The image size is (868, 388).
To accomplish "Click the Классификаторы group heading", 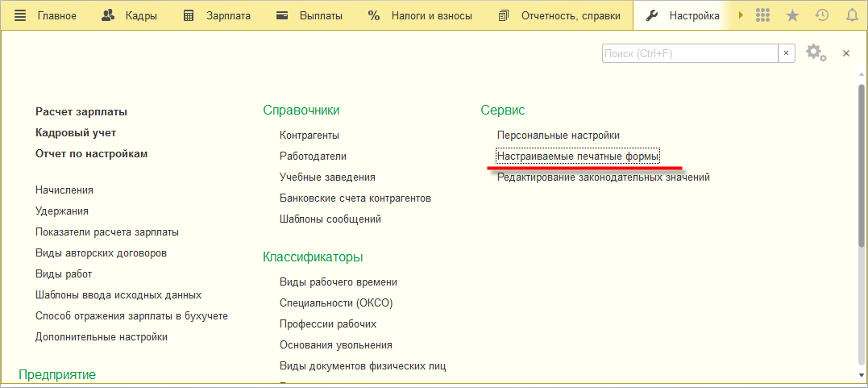I will tap(313, 258).
